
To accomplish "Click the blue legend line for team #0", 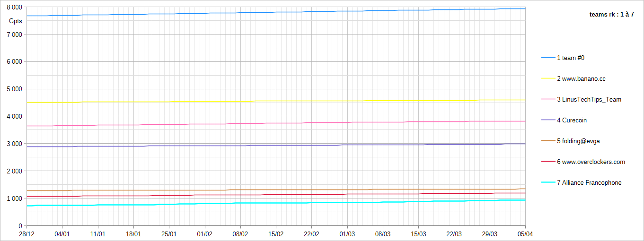I will click(548, 58).
